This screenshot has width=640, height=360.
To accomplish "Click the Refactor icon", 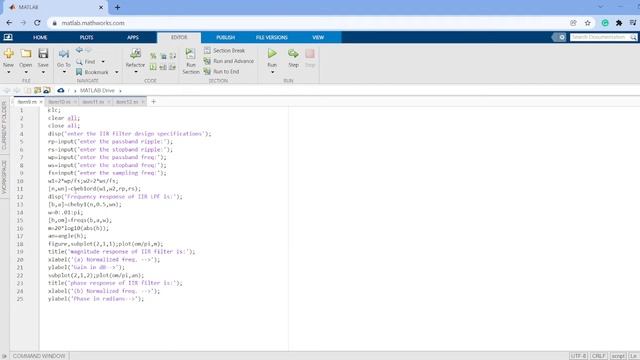I will point(135,53).
